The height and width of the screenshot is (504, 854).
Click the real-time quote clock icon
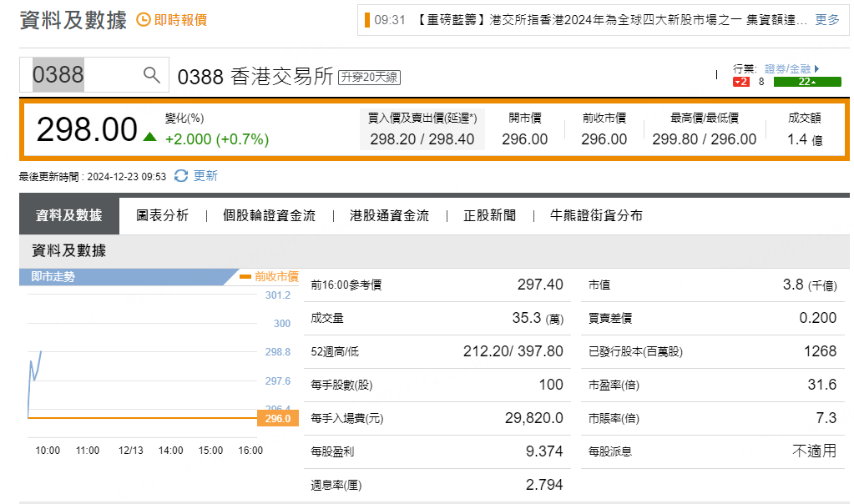coord(144,20)
